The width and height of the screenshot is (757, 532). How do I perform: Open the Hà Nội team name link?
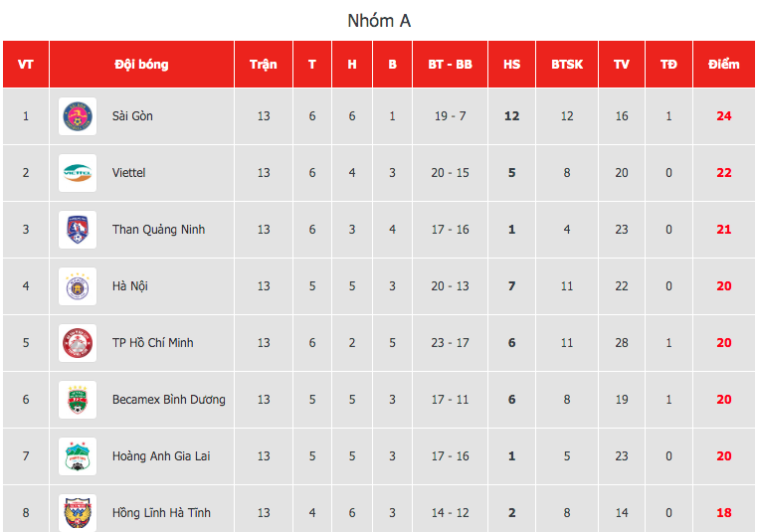[x=130, y=286]
